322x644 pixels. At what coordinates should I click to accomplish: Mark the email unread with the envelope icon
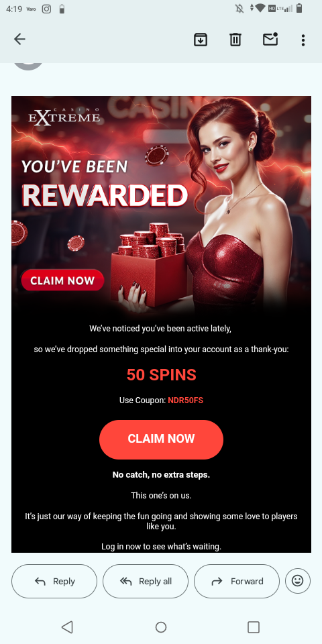[270, 39]
